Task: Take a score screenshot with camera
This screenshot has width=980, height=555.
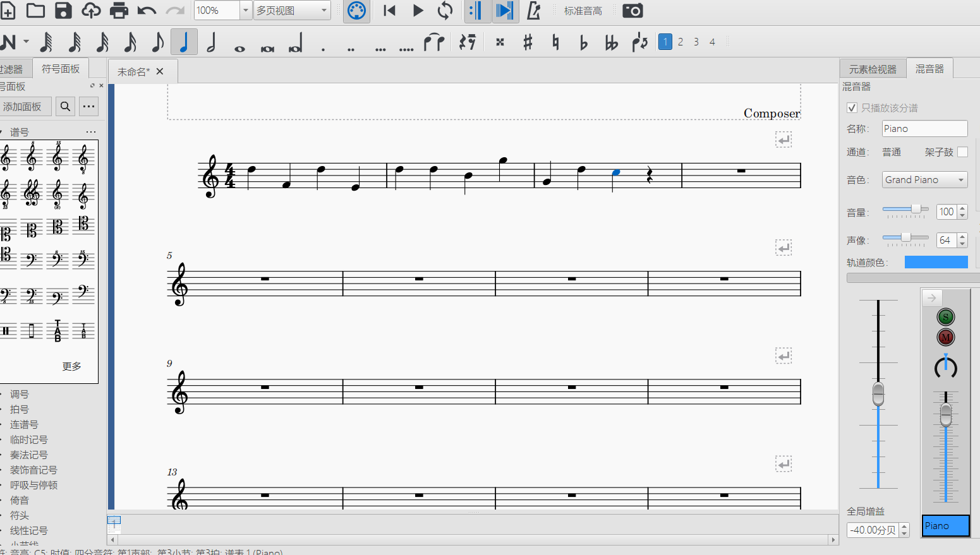Action: coord(632,11)
